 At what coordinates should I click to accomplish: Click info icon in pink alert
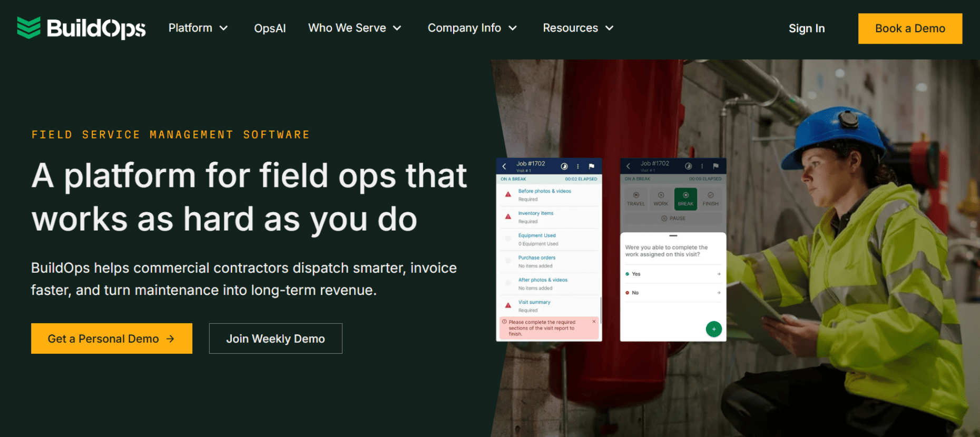(x=504, y=322)
